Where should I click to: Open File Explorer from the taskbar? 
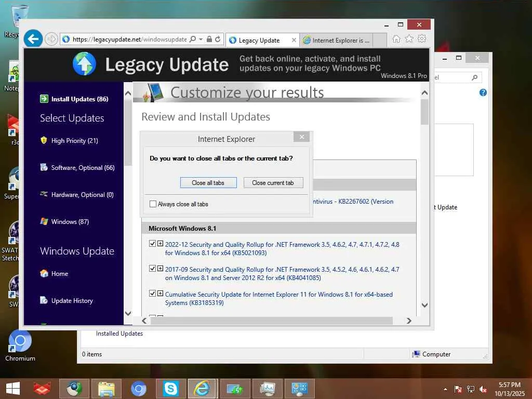(x=107, y=389)
